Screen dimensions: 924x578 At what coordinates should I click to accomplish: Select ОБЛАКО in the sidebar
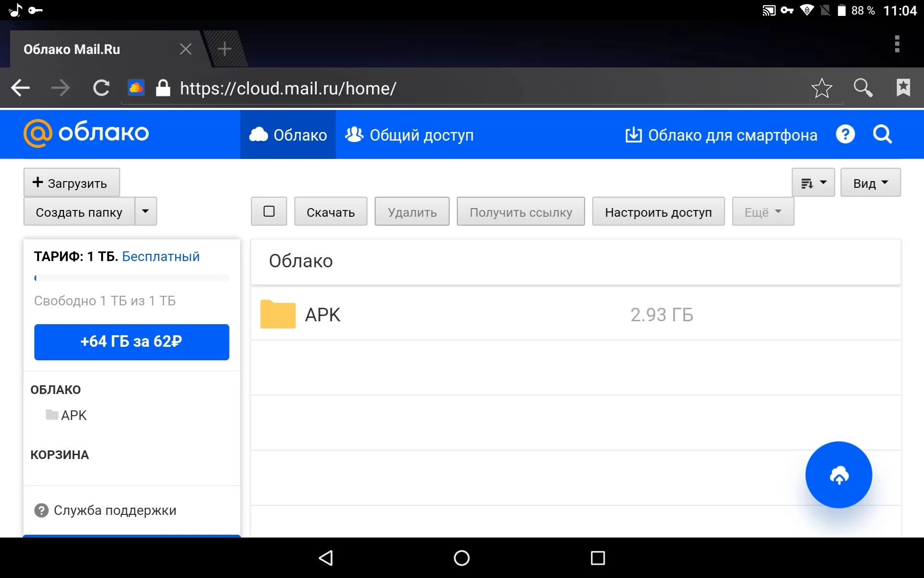coord(55,390)
